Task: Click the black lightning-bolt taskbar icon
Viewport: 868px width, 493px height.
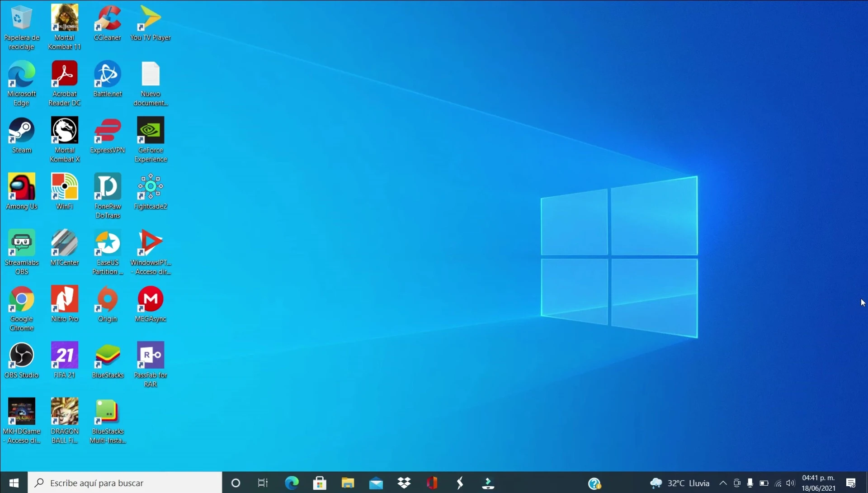Action: 460,483
